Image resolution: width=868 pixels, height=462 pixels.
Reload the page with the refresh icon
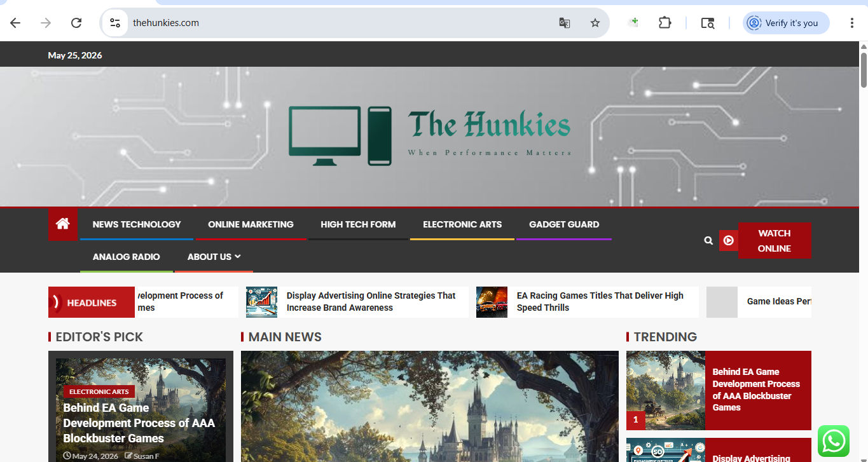coord(76,23)
